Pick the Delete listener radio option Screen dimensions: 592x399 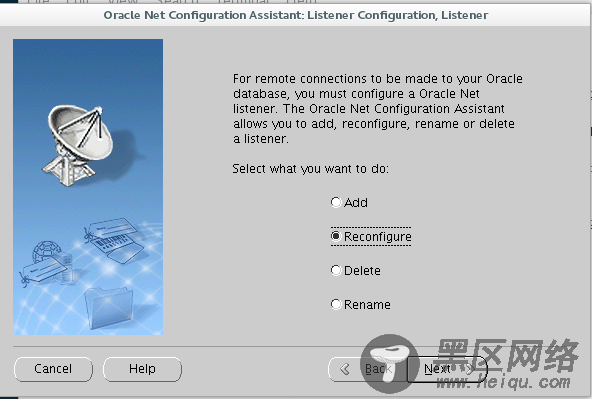point(356,271)
